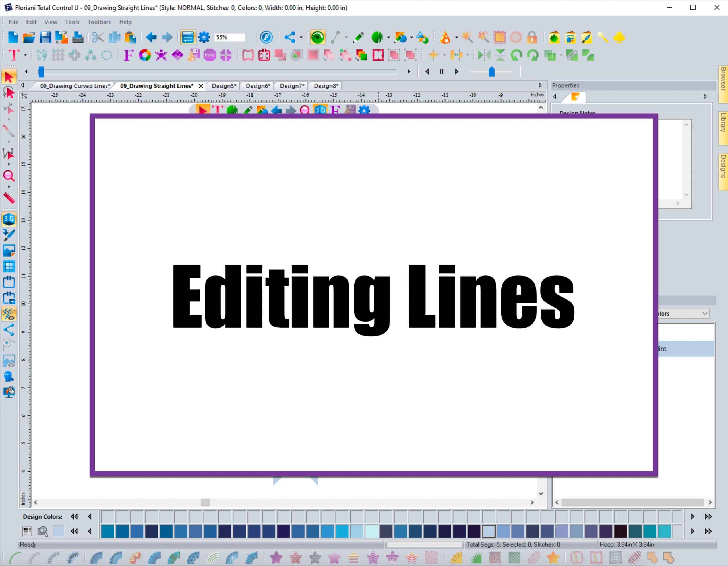Toggle the highlighted speedometer stitch simulator
This screenshot has height=566, width=728.
click(x=318, y=37)
